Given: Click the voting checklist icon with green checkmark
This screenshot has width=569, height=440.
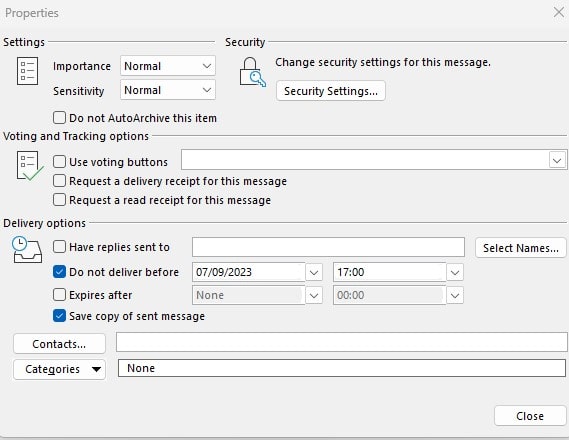Looking at the screenshot, I should click(30, 166).
